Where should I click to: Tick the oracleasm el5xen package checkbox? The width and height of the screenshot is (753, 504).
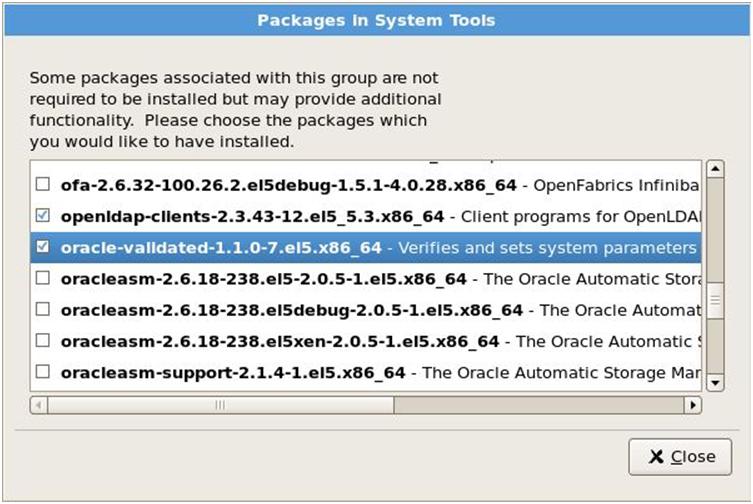(43, 340)
